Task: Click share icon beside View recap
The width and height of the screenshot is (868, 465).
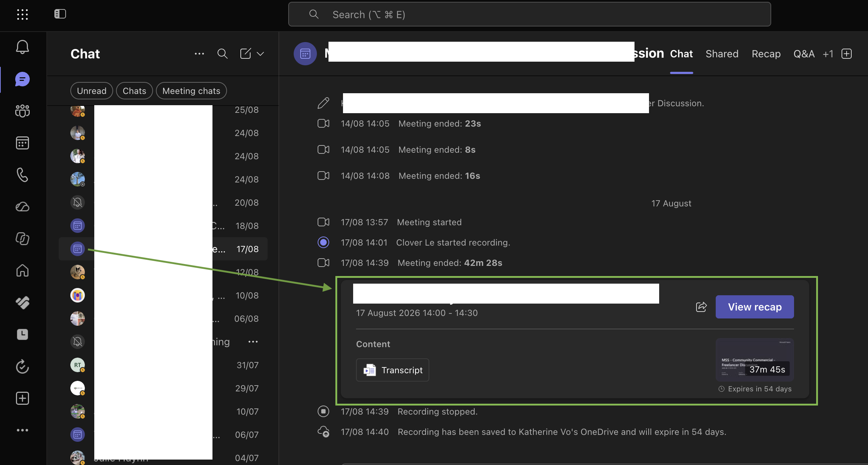Action: coord(702,307)
